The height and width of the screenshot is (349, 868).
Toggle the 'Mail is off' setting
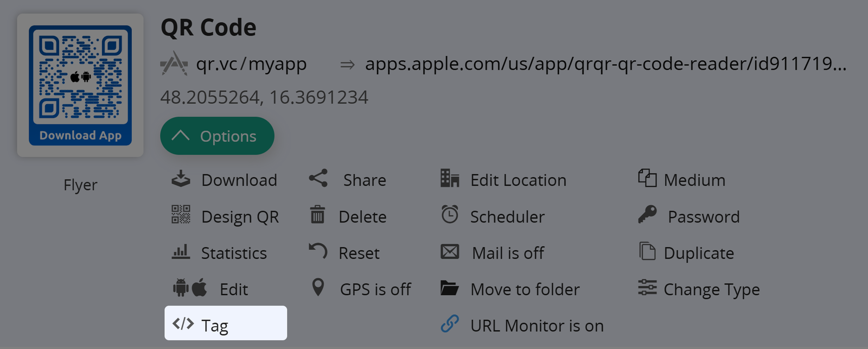pos(508,253)
